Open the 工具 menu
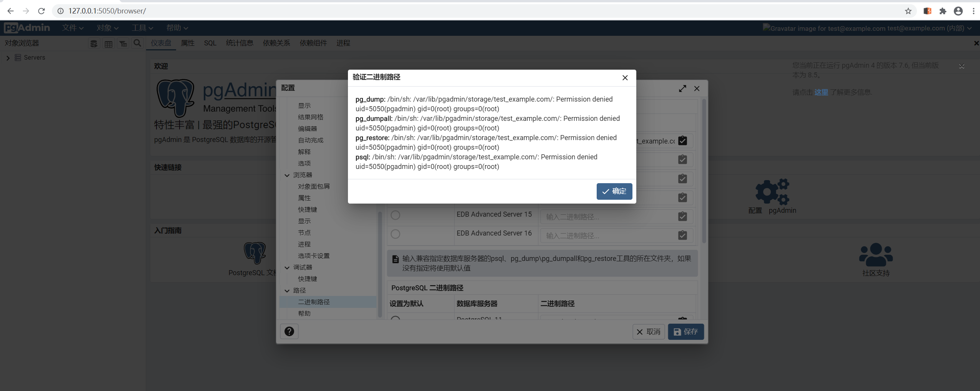Image resolution: width=980 pixels, height=391 pixels. [x=142, y=28]
